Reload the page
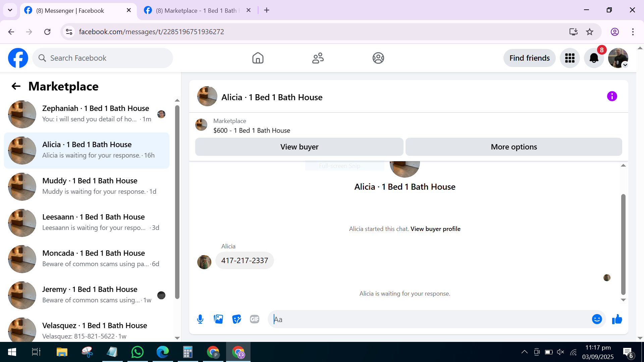This screenshot has width=644, height=362. (x=47, y=32)
